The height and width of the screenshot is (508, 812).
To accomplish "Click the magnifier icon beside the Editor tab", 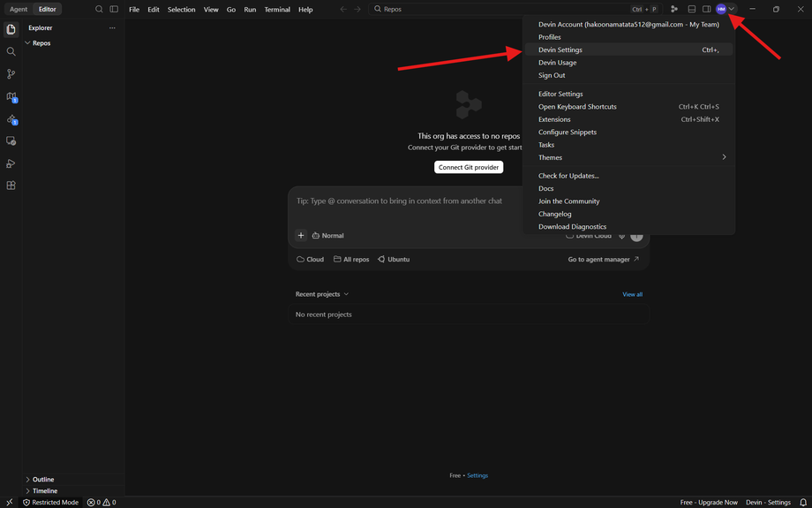I will point(99,10).
